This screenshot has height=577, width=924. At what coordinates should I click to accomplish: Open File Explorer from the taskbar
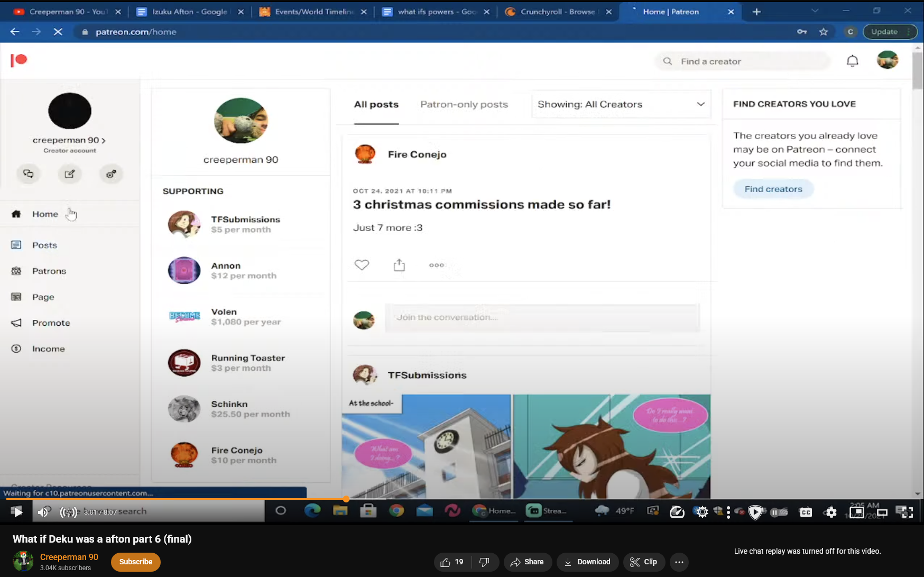[x=340, y=511]
